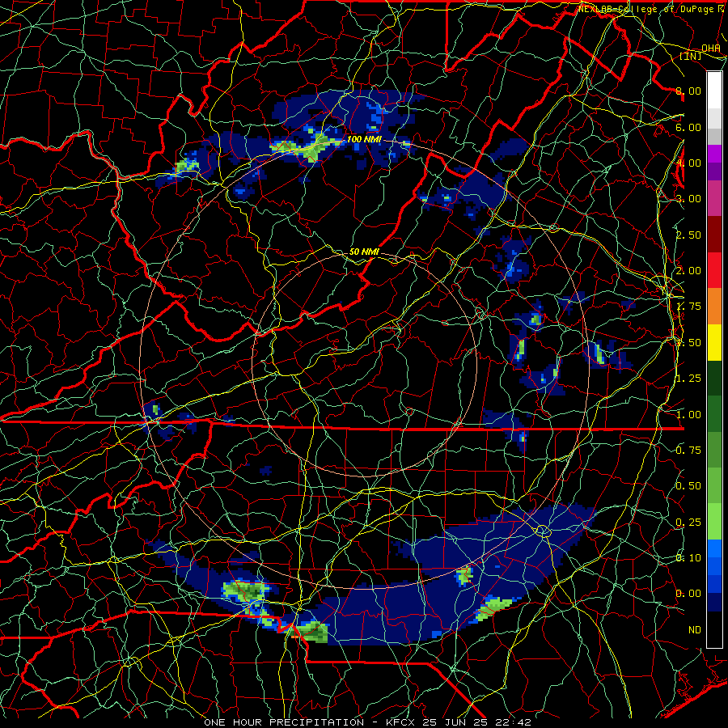
Task: Pick the pink legend swatch near 3.00
Action: point(714,199)
